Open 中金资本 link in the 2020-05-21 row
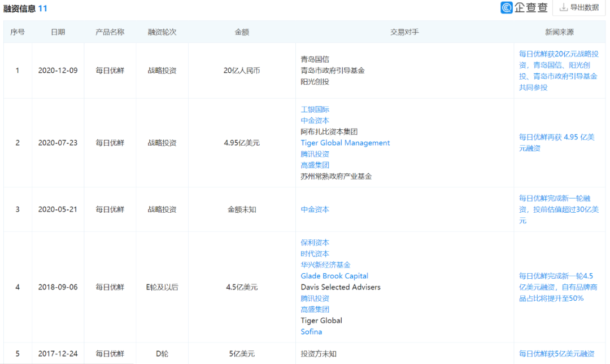 coord(315,209)
